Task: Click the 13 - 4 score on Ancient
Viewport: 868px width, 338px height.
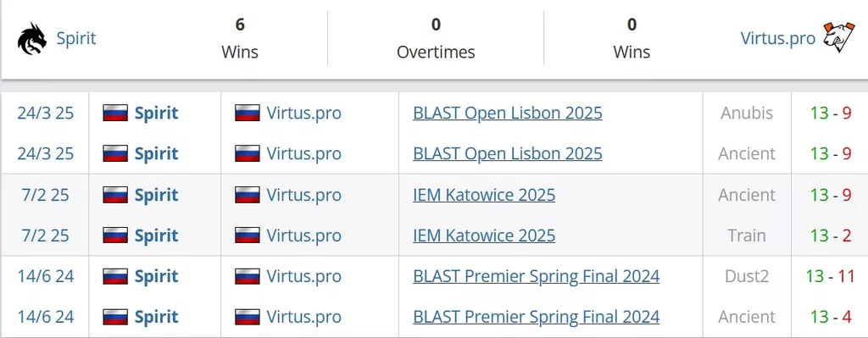Action: click(x=831, y=317)
